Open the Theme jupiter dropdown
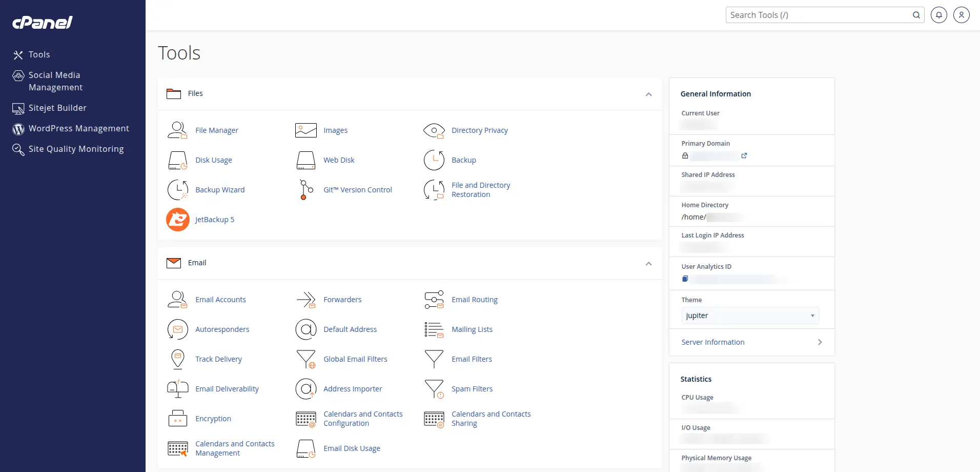Screen dimensions: 980x472 750,316
